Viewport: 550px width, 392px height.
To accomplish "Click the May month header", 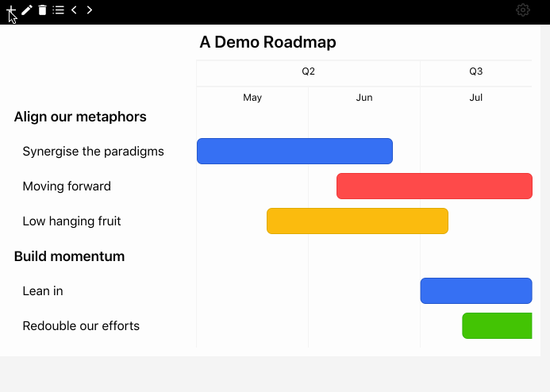I will coord(252,98).
